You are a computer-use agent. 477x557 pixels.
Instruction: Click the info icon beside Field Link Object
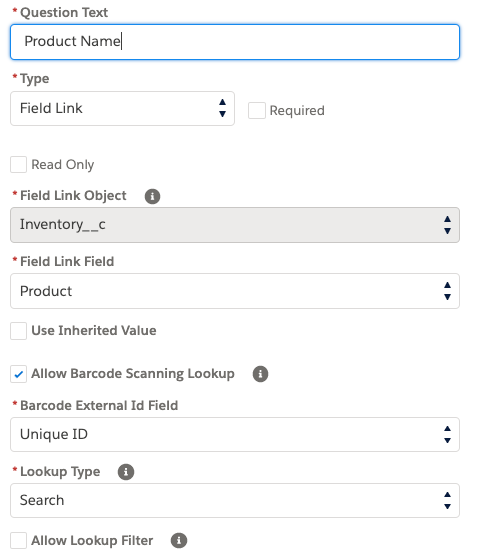(x=152, y=196)
